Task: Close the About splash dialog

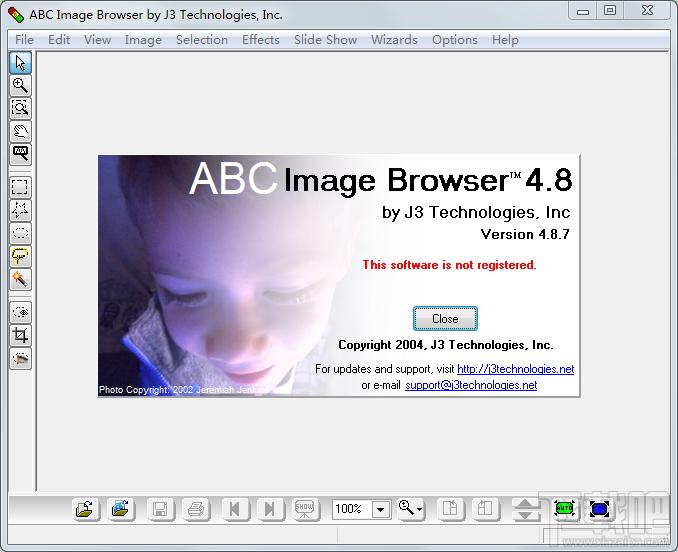Action: pyautogui.click(x=445, y=319)
